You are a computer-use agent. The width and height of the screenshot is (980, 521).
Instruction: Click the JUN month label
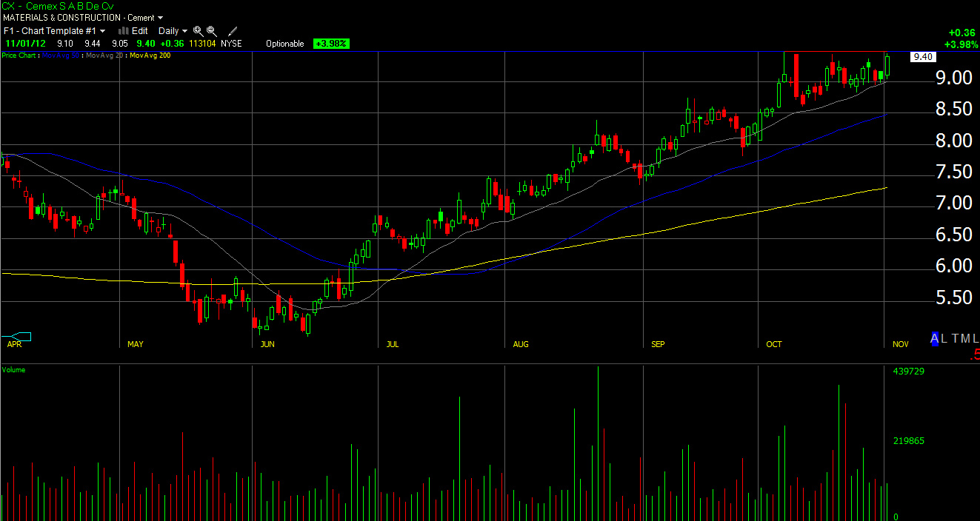pyautogui.click(x=267, y=345)
